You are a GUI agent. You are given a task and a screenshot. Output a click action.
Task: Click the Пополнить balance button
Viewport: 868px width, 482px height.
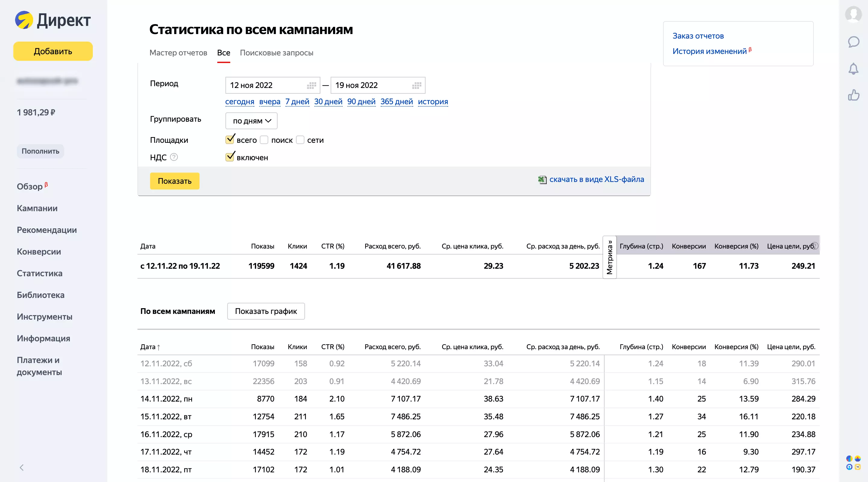pos(40,151)
